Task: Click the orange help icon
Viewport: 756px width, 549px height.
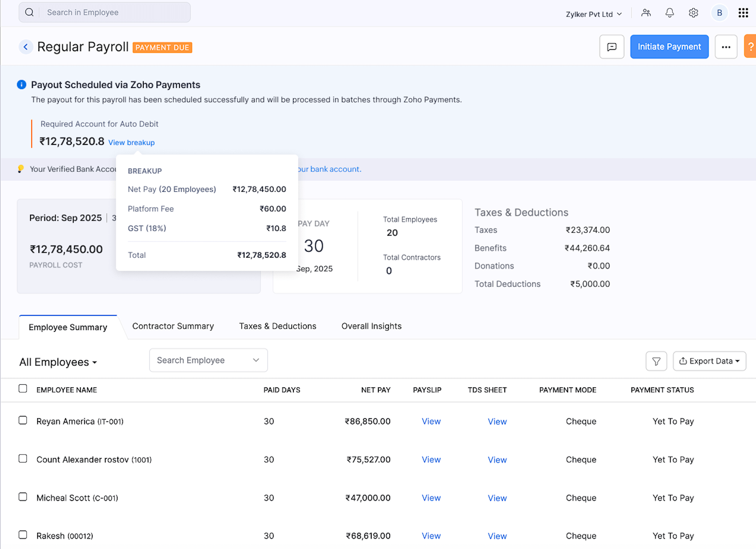Action: pyautogui.click(x=751, y=47)
